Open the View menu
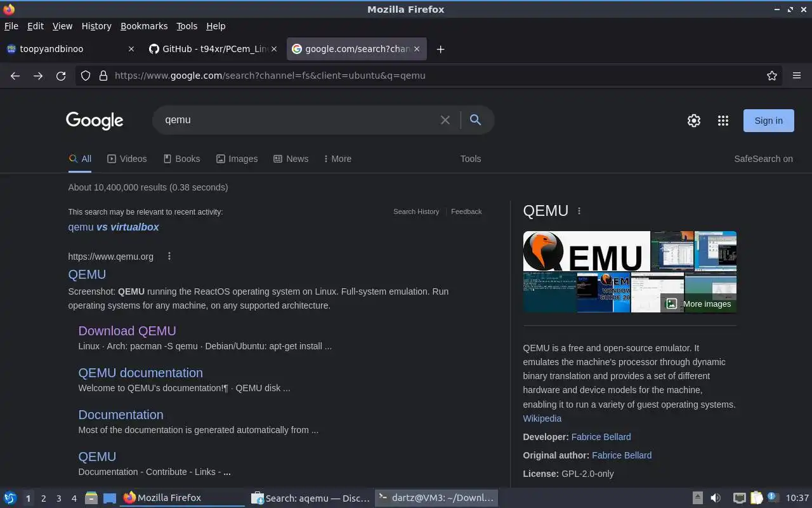This screenshot has height=508, width=812. [x=62, y=26]
